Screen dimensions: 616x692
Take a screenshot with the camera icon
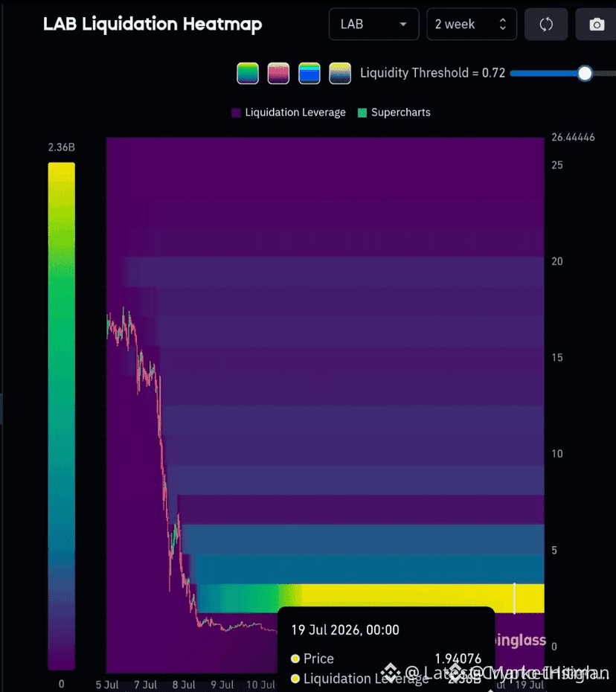coord(596,24)
